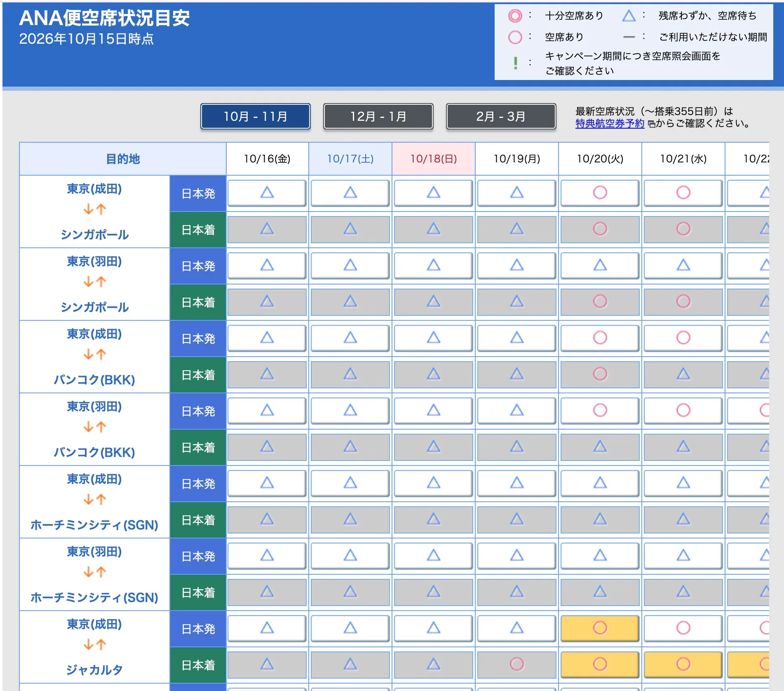Screen dimensions: 784x691
Task: Open the 12月 - 1月 period tab
Action: click(378, 116)
